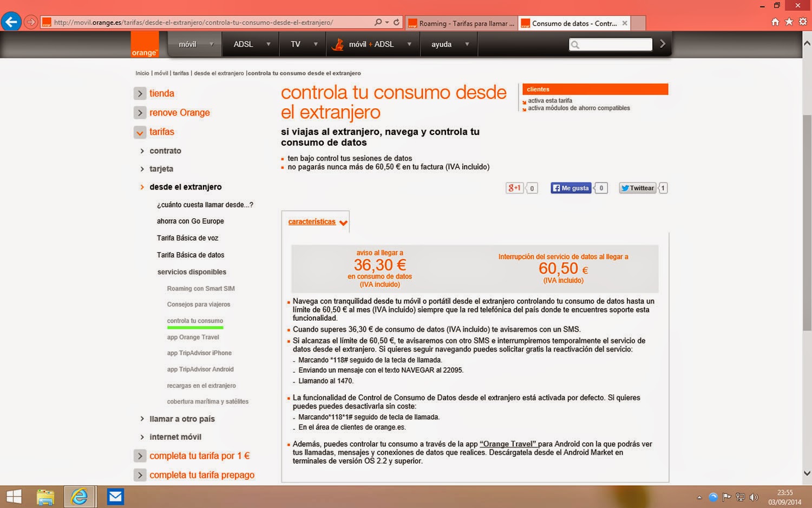The height and width of the screenshot is (508, 812).
Task: Switch to the Roaming tarifas browser tab
Action: (463, 23)
